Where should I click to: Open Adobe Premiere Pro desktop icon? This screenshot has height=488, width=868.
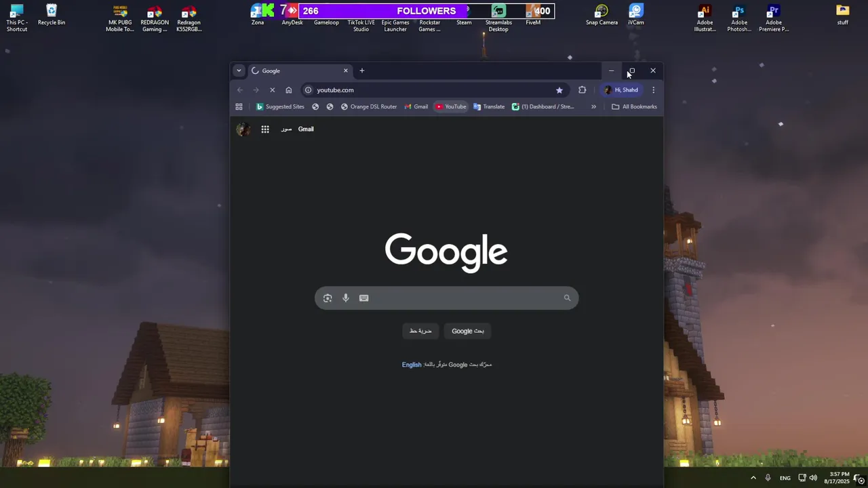[774, 18]
